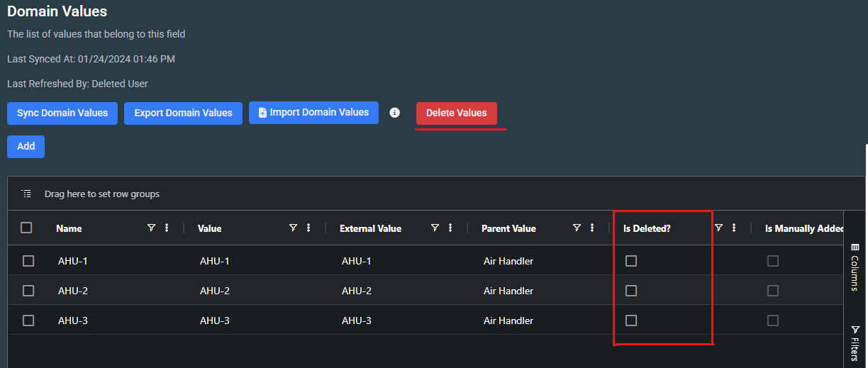Select the AHU-3 row checkbox
Screen dimensions: 868x368
click(x=28, y=320)
